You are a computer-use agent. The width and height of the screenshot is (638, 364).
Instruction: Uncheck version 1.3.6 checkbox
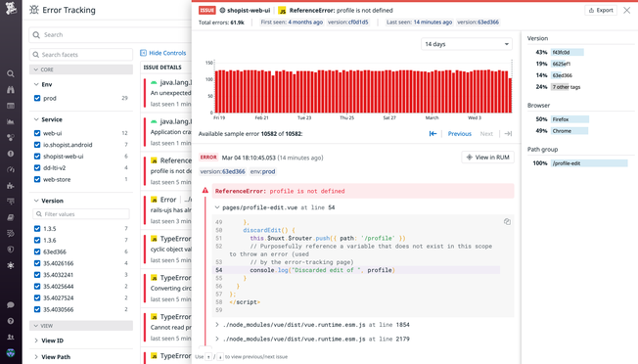pos(37,240)
